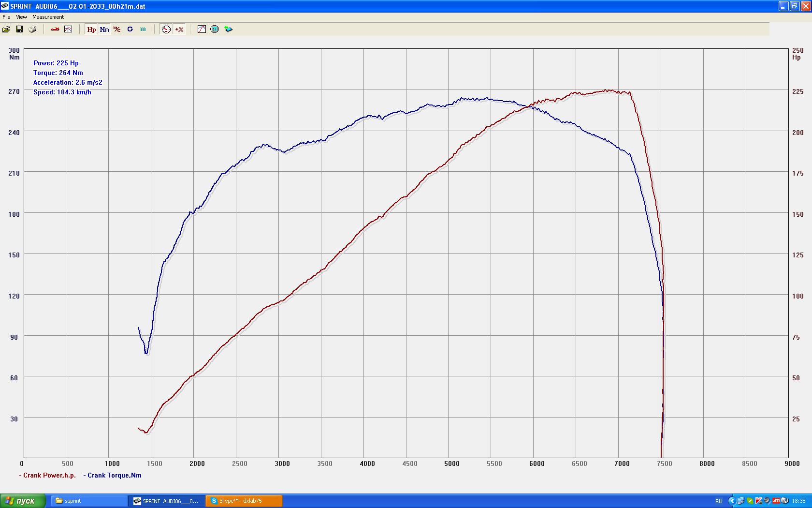Switch to the saprint folder taskbar button
Screen dimensions: 812x508
88,501
